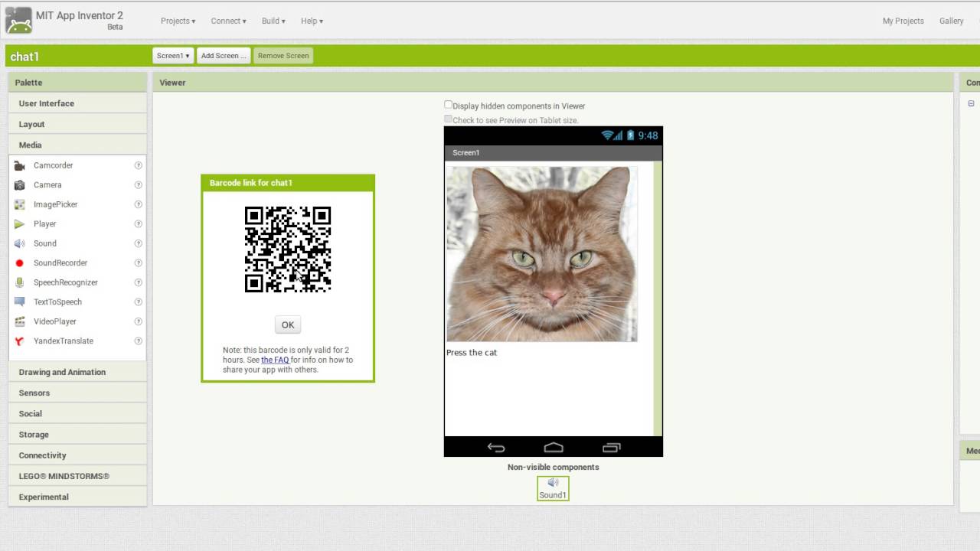Image resolution: width=980 pixels, height=551 pixels.
Task: Select the cat image in phone preview
Action: [x=542, y=254]
